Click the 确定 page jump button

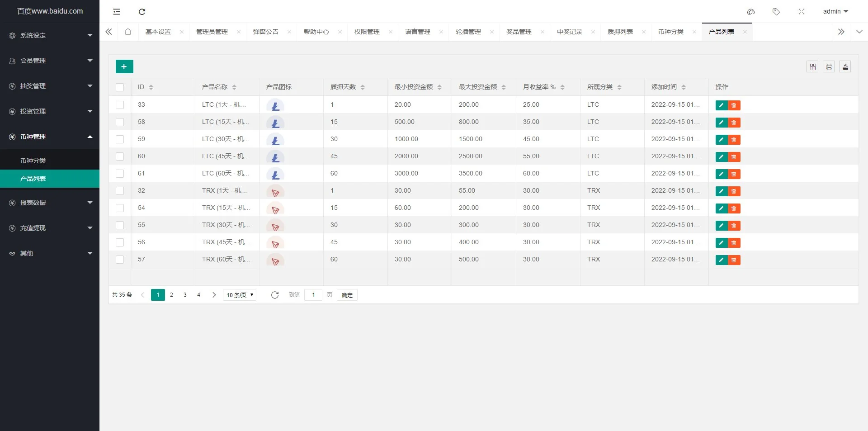click(347, 295)
